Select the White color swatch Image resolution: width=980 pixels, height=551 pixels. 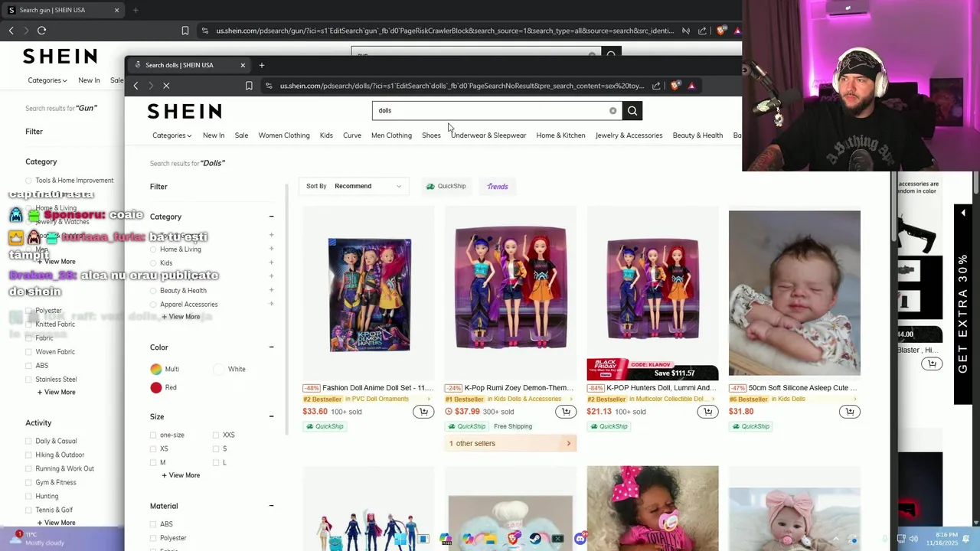point(220,369)
